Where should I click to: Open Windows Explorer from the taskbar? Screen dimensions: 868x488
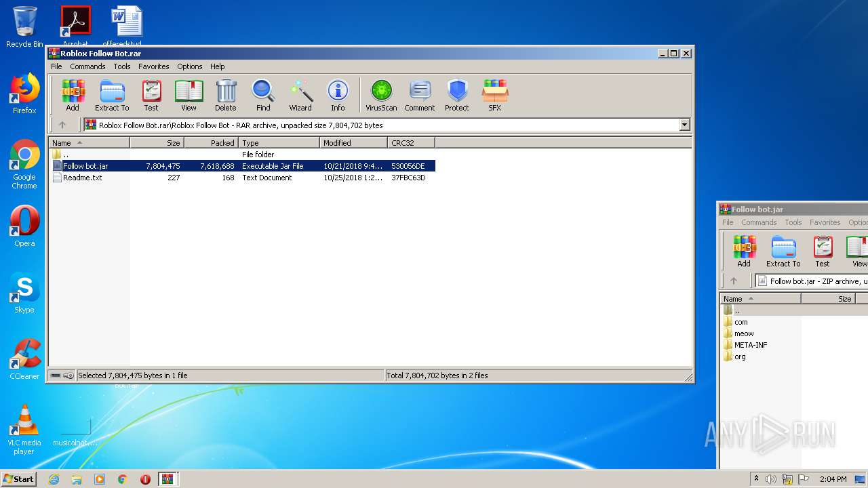77,479
